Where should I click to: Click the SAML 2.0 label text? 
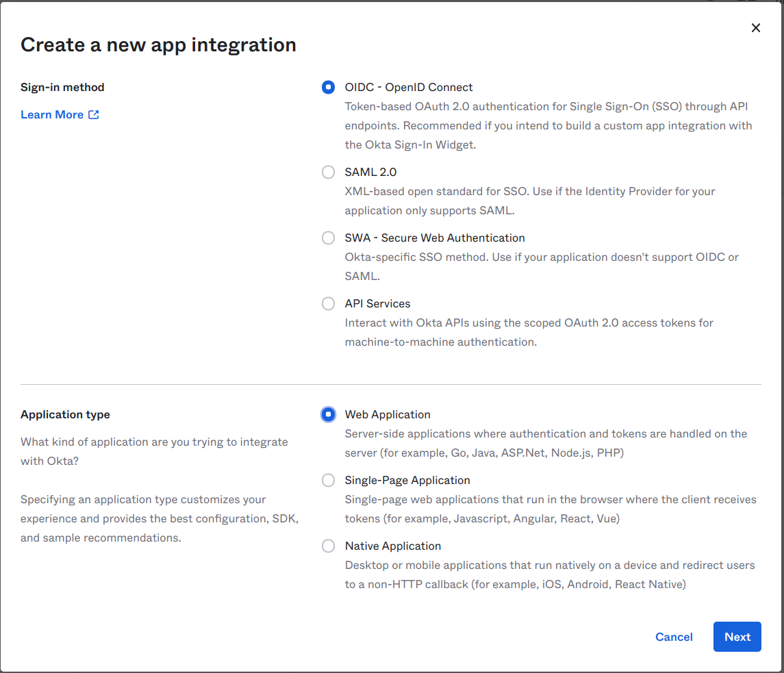370,172
